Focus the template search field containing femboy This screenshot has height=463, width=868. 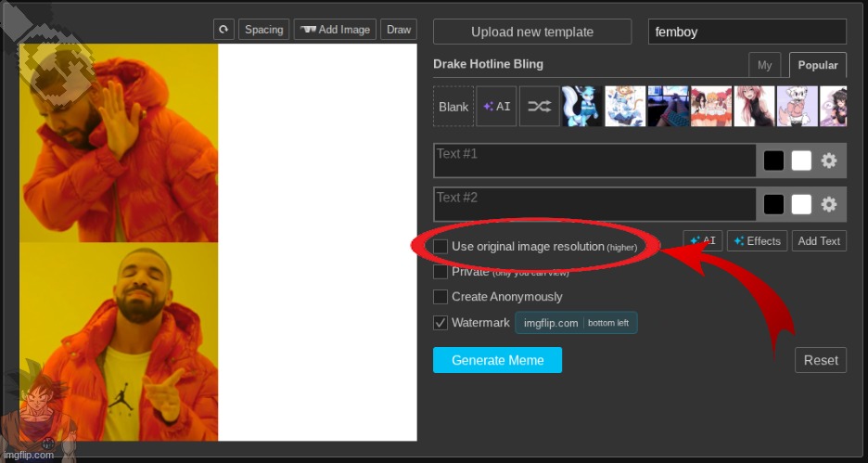pos(747,32)
